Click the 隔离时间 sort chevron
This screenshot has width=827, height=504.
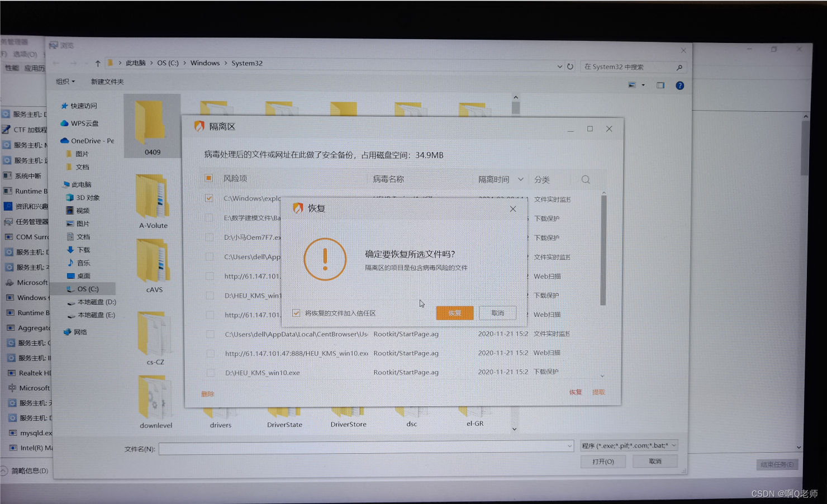click(521, 179)
